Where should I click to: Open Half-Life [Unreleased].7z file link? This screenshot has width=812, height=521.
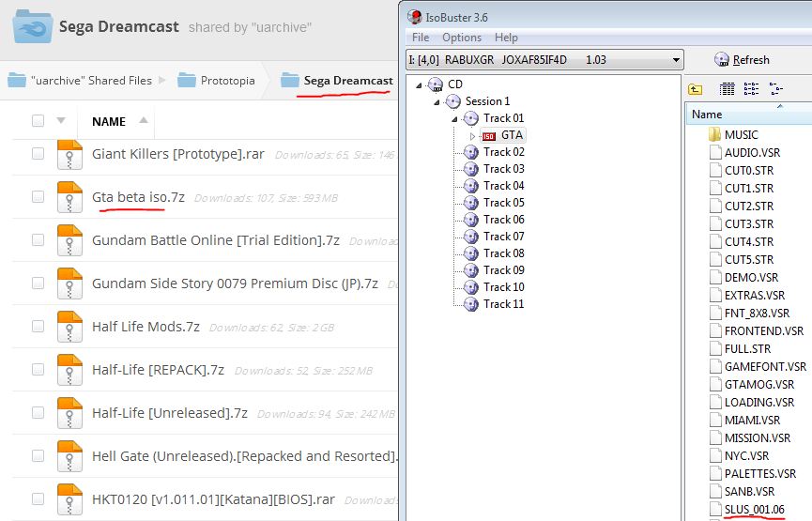[170, 413]
